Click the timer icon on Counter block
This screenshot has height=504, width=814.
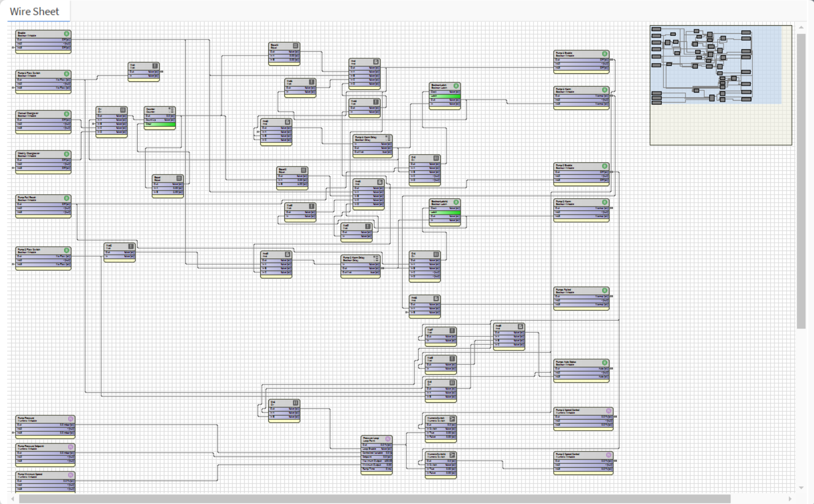pyautogui.click(x=171, y=110)
